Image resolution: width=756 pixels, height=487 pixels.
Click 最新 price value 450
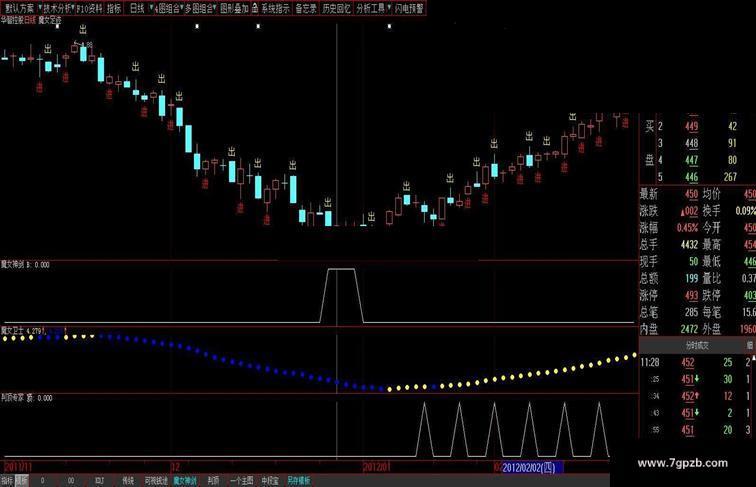click(x=691, y=194)
